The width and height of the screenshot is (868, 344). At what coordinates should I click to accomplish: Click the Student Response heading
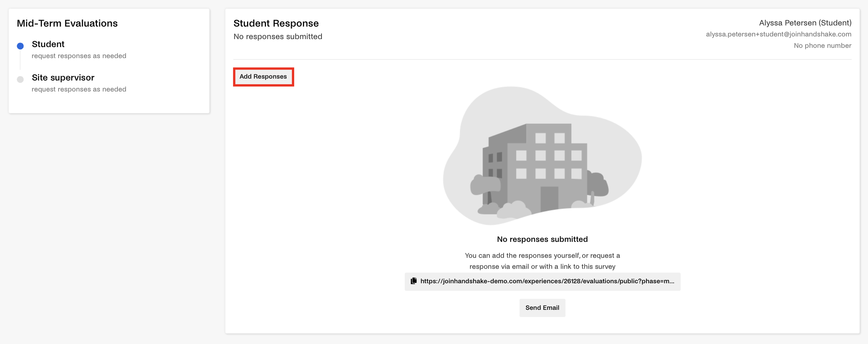(276, 23)
